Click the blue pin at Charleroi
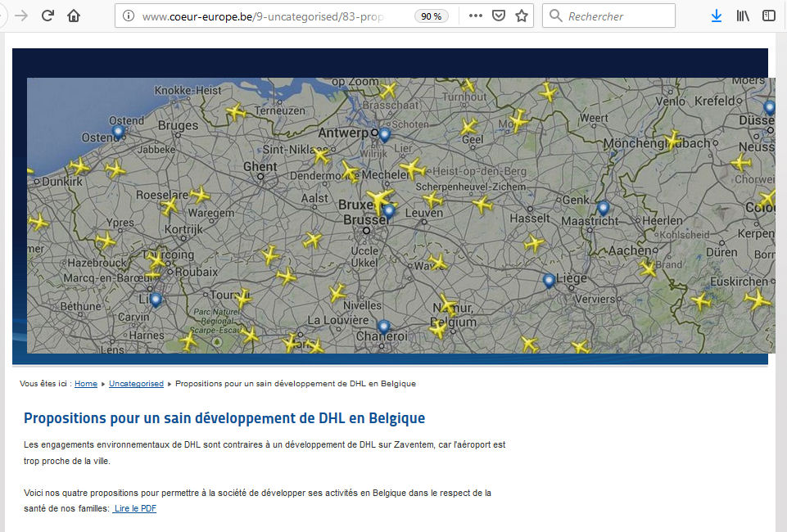Screen dimensions: 787x532 [384, 327]
